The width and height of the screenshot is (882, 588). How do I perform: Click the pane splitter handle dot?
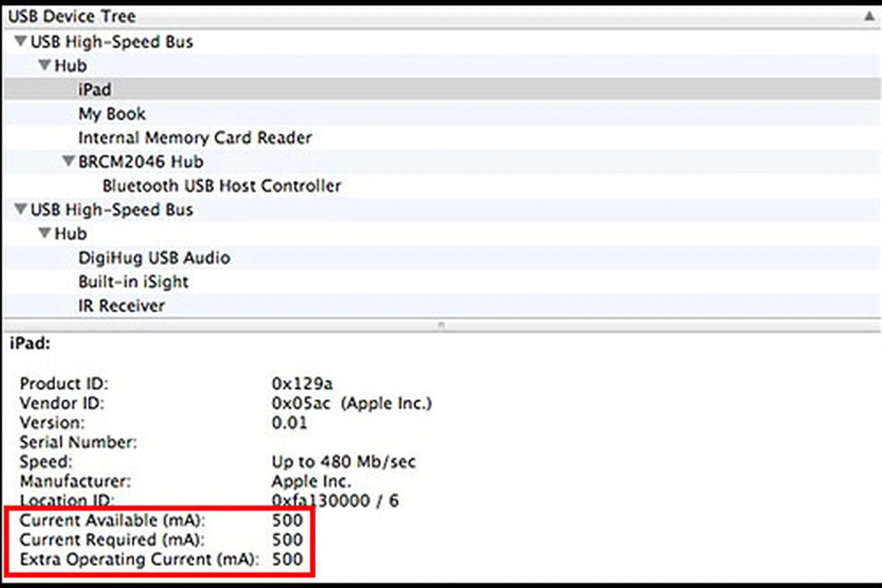[x=441, y=325]
